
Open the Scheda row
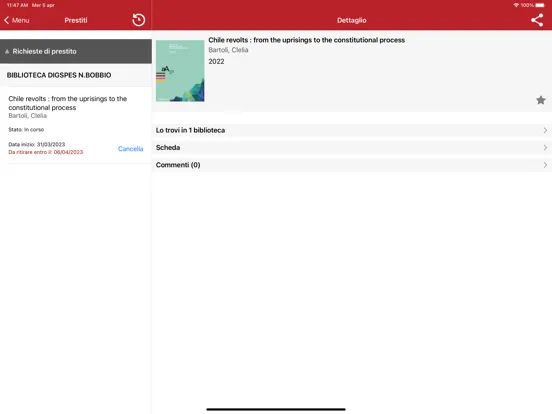[x=352, y=148]
